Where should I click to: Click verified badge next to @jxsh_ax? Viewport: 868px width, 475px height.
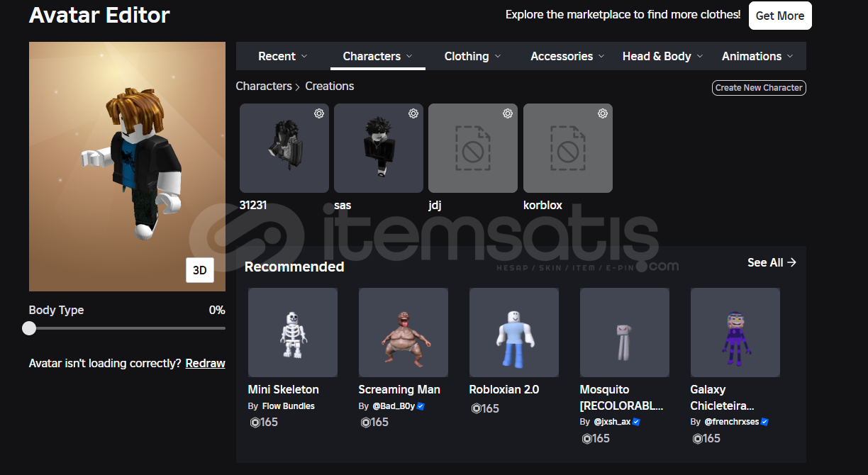[636, 422]
